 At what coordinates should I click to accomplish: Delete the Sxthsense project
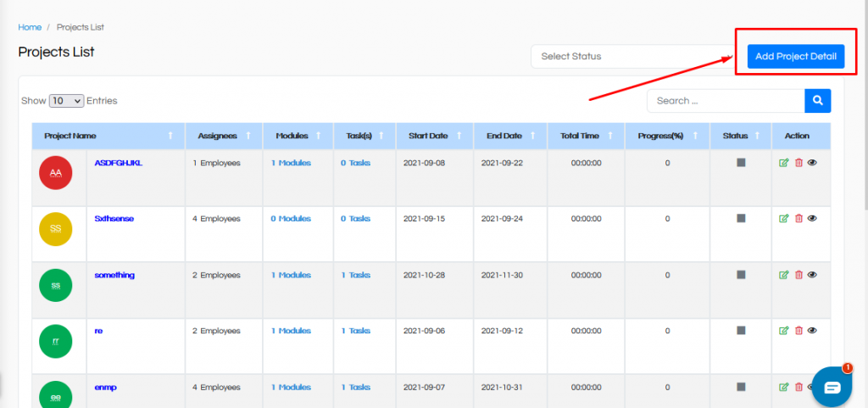coord(798,219)
